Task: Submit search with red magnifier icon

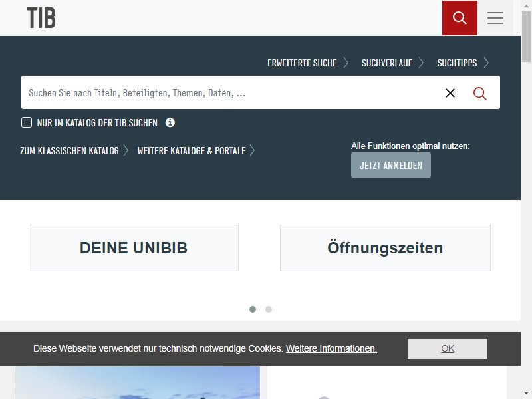Action: pos(479,93)
